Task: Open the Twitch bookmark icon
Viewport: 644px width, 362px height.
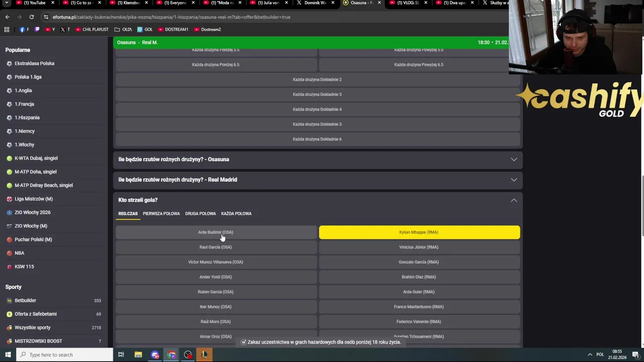Action: click(37, 29)
